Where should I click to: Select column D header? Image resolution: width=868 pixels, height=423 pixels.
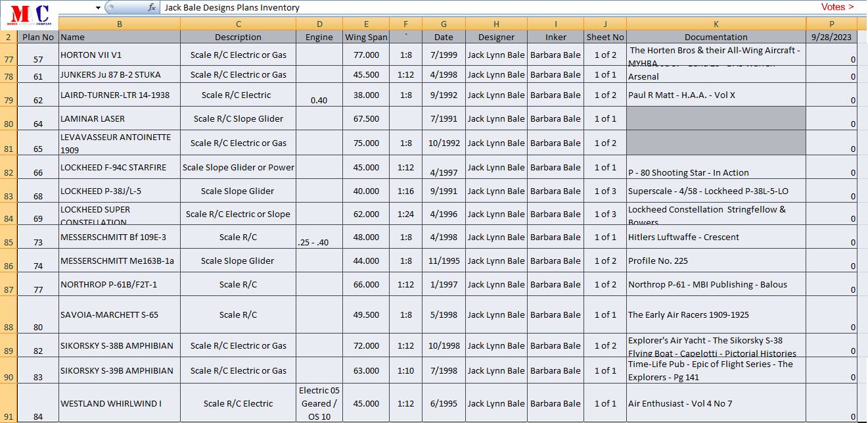pyautogui.click(x=319, y=24)
